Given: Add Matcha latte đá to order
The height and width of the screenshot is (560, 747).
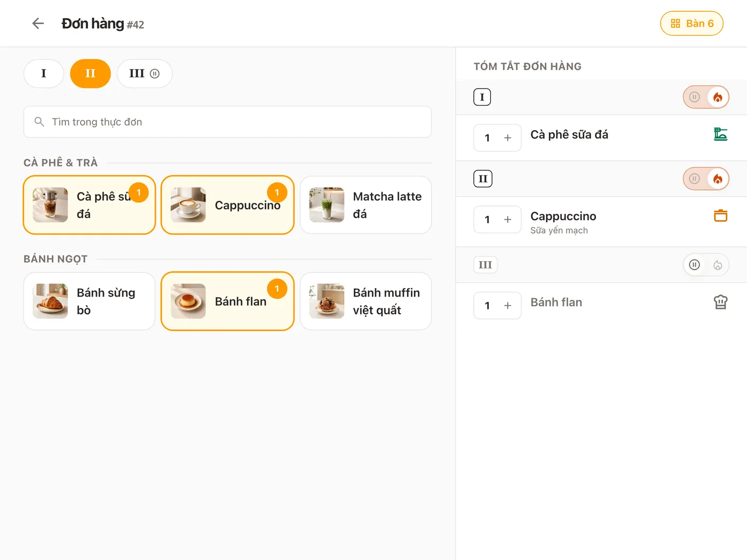Looking at the screenshot, I should 365,205.
